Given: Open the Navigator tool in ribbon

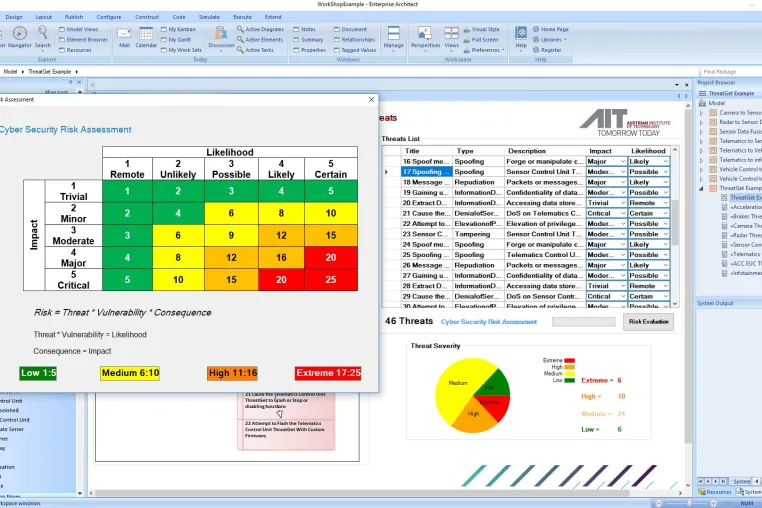Looking at the screenshot, I should [x=19, y=37].
